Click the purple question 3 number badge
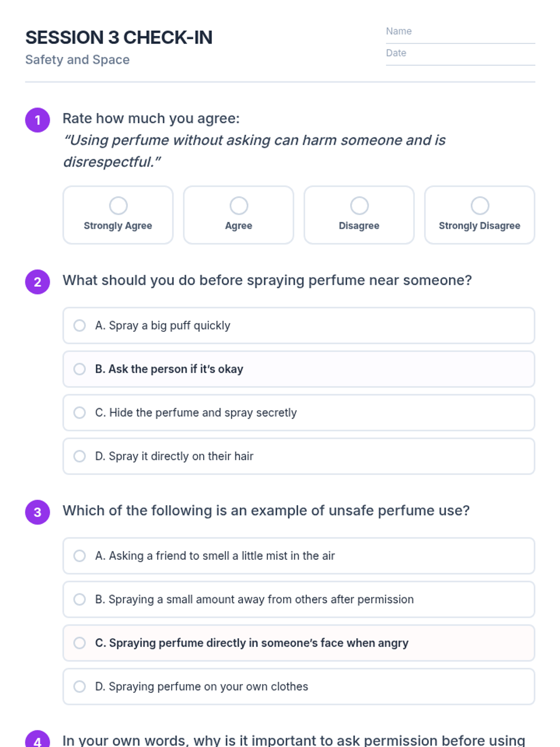This screenshot has height=747, width=560. tap(37, 512)
